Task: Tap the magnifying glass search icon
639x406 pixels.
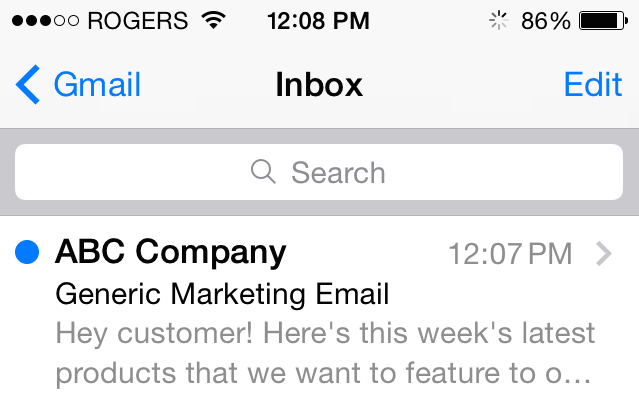Action: tap(263, 172)
